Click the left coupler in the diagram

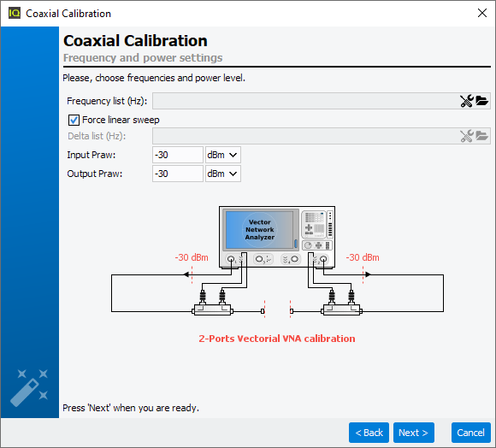(213, 310)
